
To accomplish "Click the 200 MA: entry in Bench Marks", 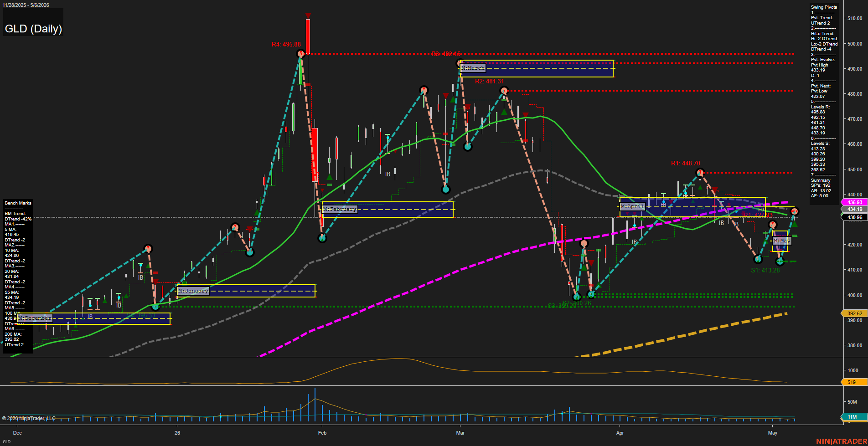I will tap(13, 334).
